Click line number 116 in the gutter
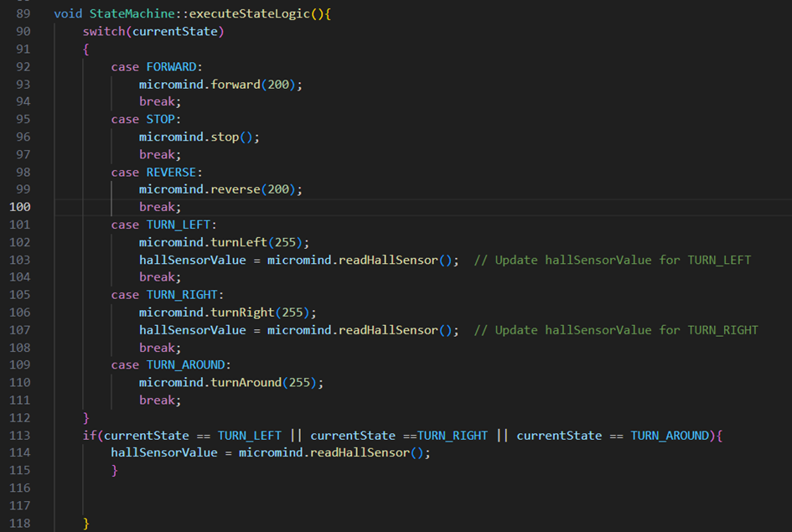Viewport: 792px width, 532px height. [20, 488]
